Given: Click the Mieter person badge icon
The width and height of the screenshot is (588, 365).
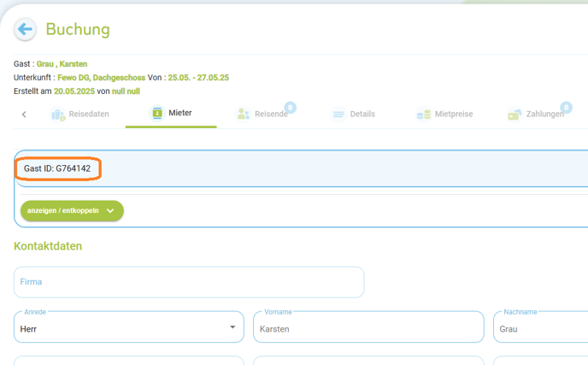Looking at the screenshot, I should click(157, 113).
